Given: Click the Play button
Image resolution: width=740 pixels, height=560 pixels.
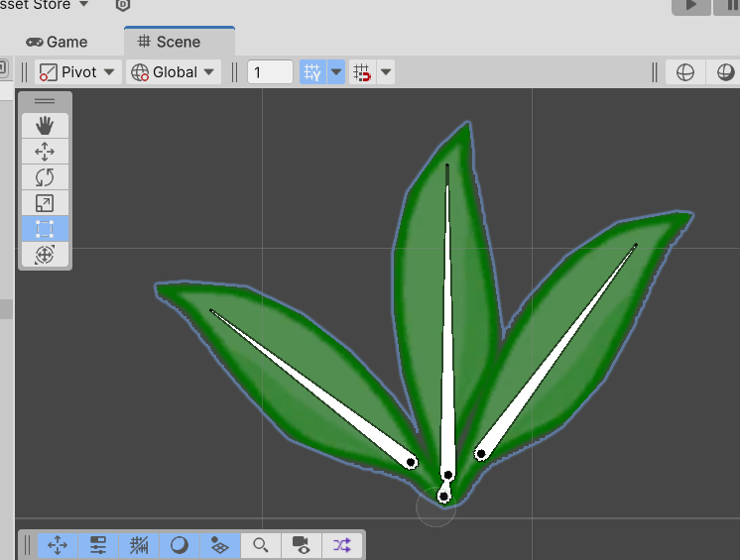Looking at the screenshot, I should coord(691,6).
